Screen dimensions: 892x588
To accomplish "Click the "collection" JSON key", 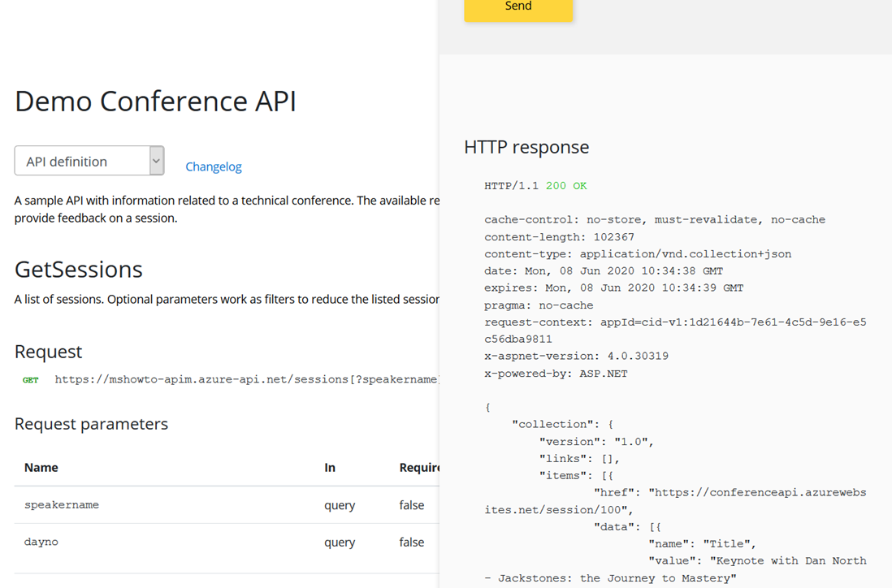I will click(556, 424).
